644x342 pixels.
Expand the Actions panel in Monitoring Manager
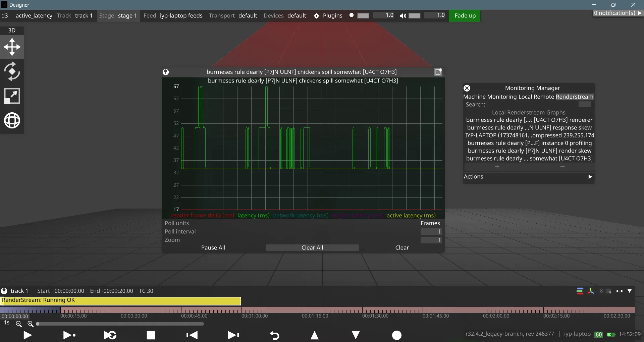click(590, 177)
